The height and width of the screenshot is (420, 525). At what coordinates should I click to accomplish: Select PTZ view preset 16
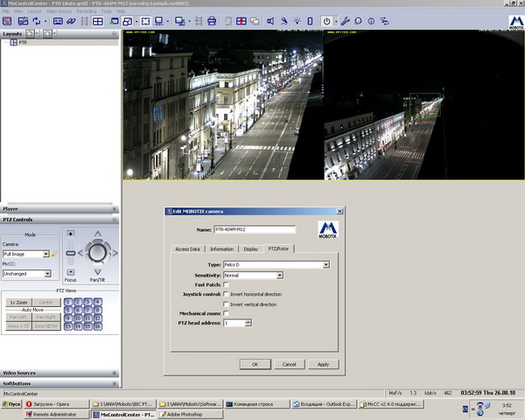98,325
